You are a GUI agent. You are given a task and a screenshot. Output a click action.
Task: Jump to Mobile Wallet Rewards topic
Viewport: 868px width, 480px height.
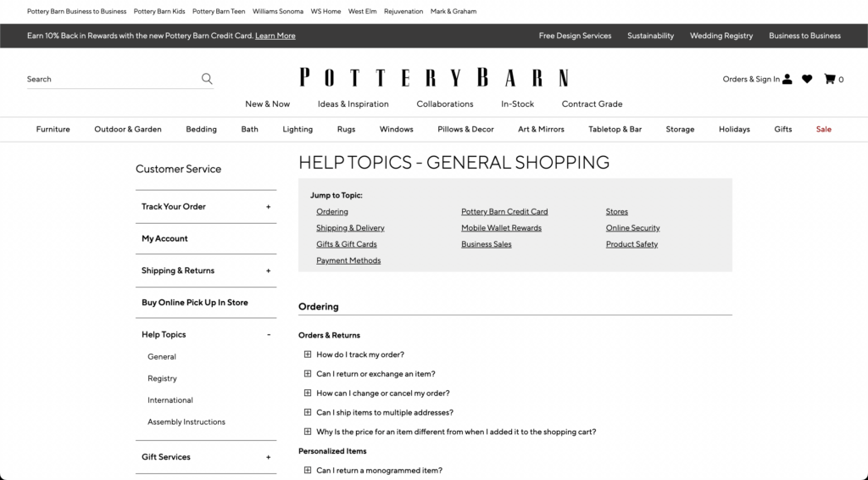click(x=502, y=228)
